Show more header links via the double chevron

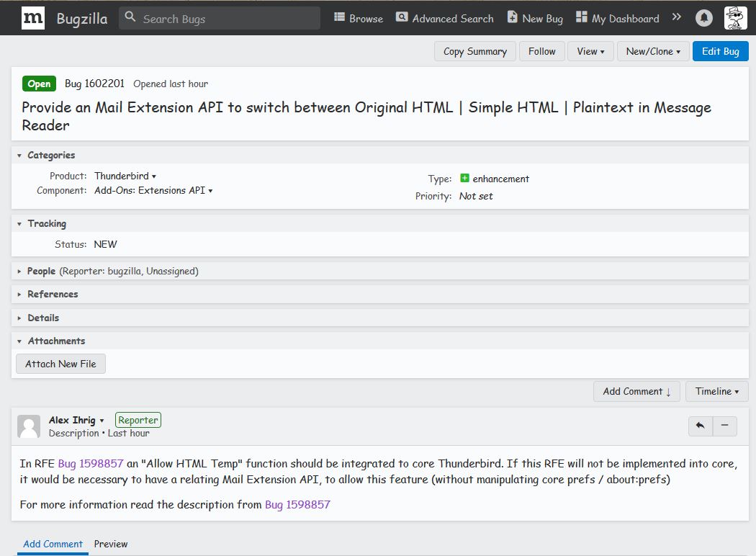pyautogui.click(x=677, y=17)
